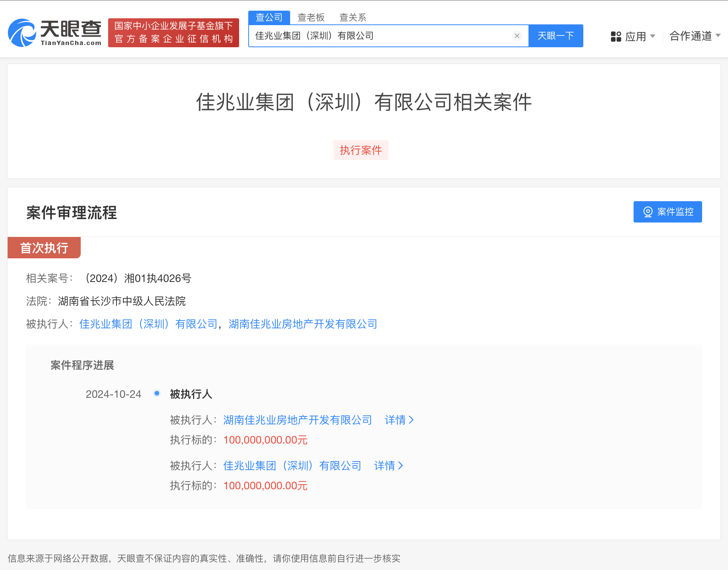The width and height of the screenshot is (728, 570).
Task: Switch to the 查老板 tab
Action: pyautogui.click(x=311, y=18)
